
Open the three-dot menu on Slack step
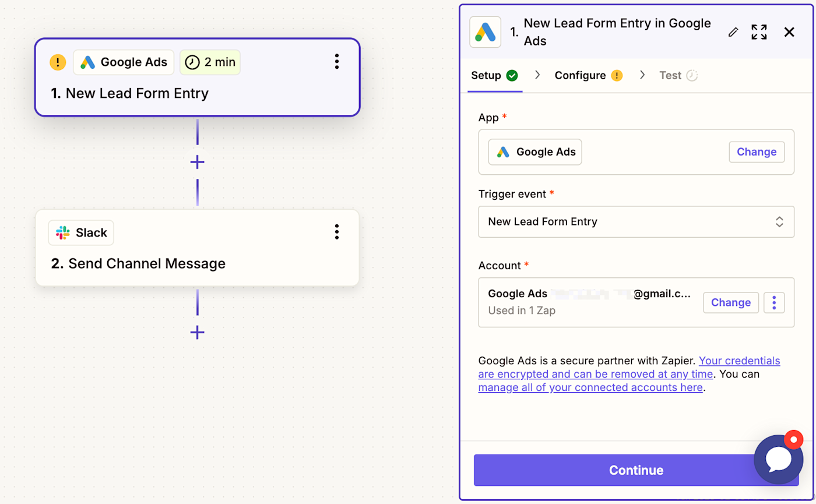[x=336, y=232]
